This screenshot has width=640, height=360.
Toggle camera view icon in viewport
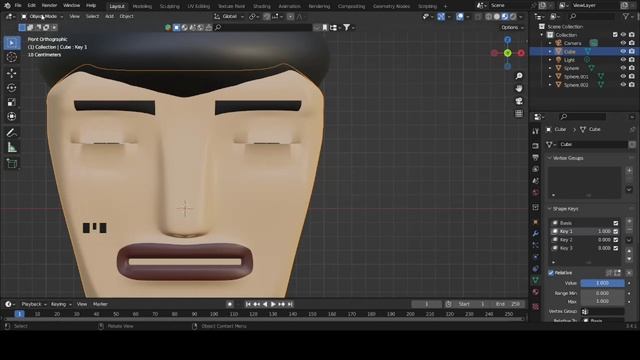coord(519,101)
